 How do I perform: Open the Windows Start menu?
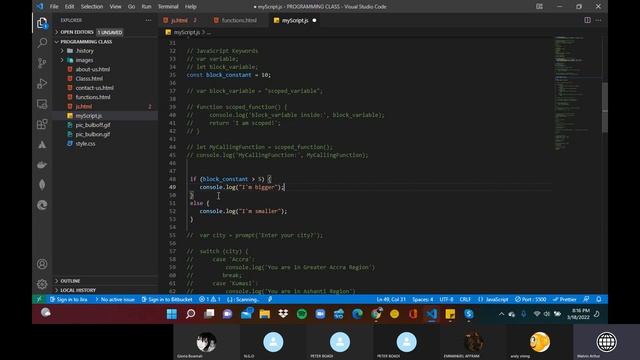[172, 314]
